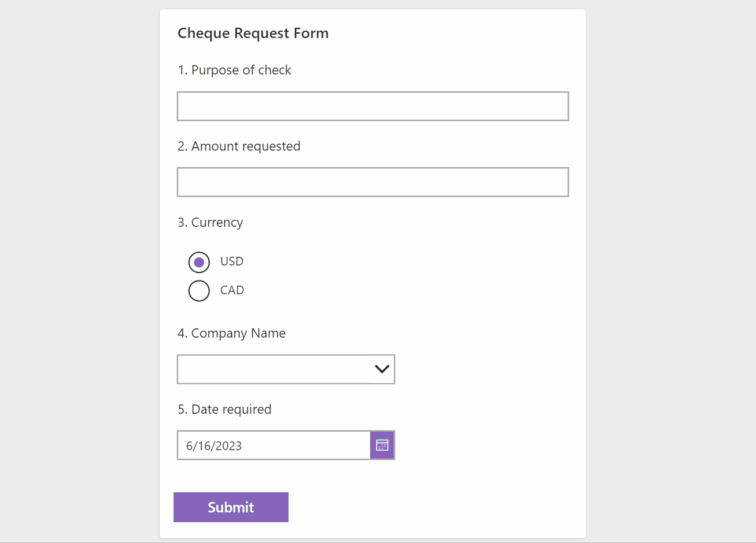756x543 pixels.
Task: Click the Submit button
Action: (x=231, y=507)
